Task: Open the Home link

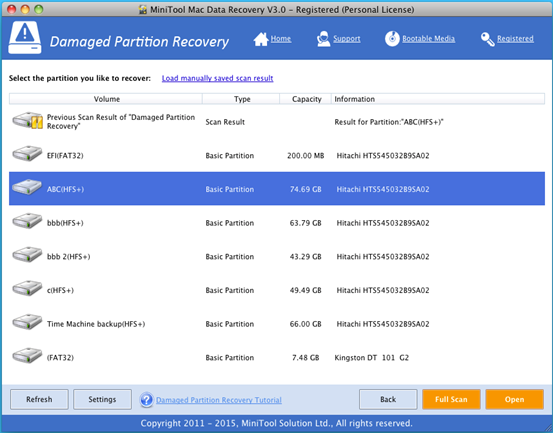Action: 281,38
